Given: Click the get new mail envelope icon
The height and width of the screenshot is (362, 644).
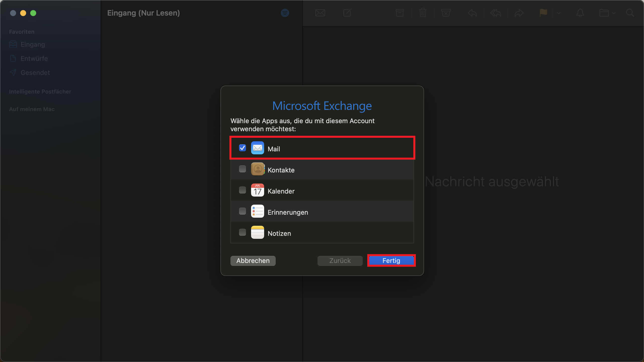Looking at the screenshot, I should tap(320, 13).
